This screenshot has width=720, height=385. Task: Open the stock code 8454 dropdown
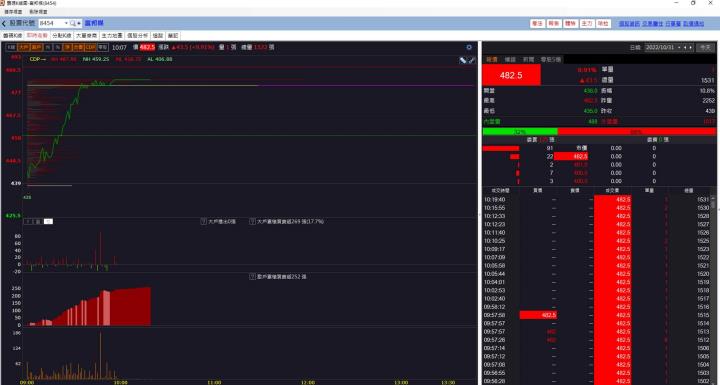[x=66, y=23]
